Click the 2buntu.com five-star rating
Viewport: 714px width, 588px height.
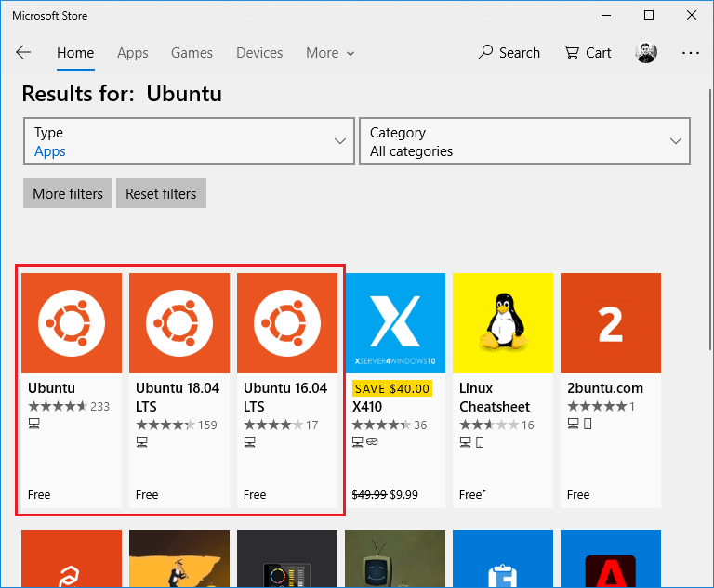601,406
